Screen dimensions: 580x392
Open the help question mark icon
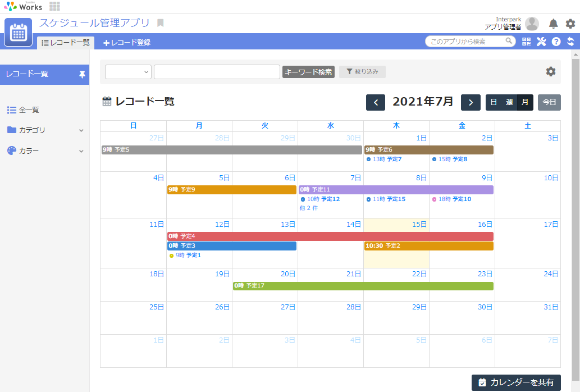[556, 42]
